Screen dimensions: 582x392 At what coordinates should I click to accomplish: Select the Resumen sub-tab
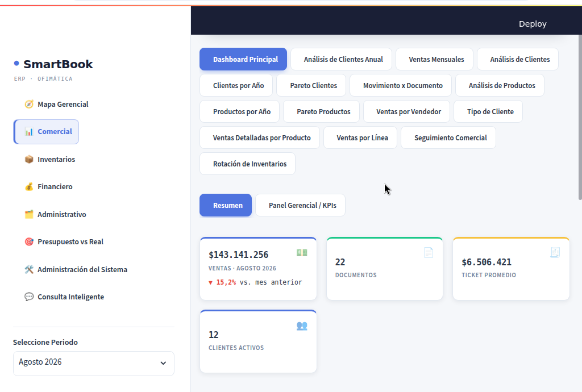[x=226, y=205]
